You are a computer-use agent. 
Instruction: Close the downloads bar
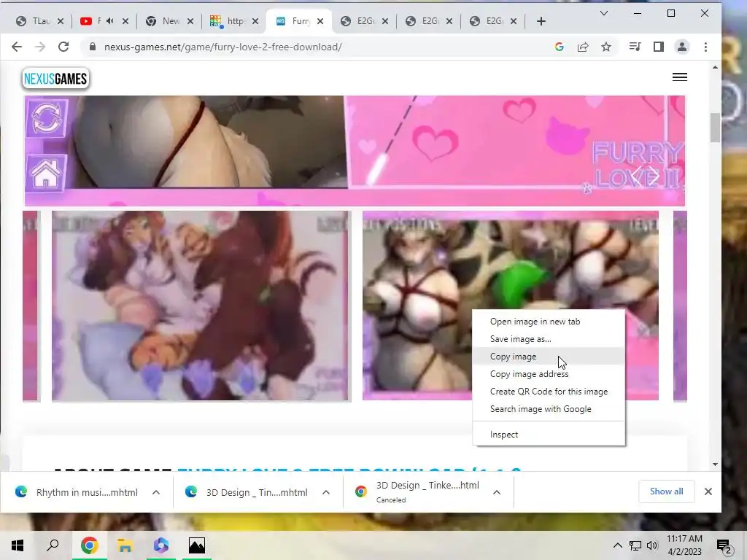[708, 491]
